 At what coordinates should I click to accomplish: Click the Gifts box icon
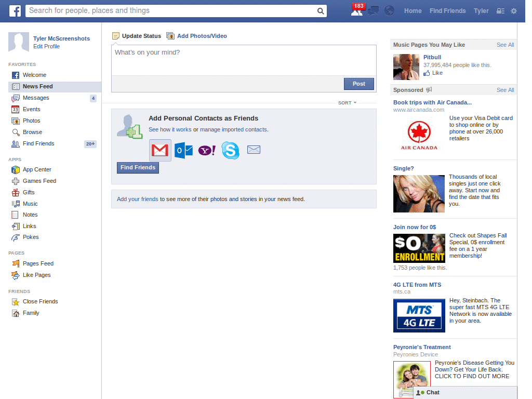click(15, 192)
